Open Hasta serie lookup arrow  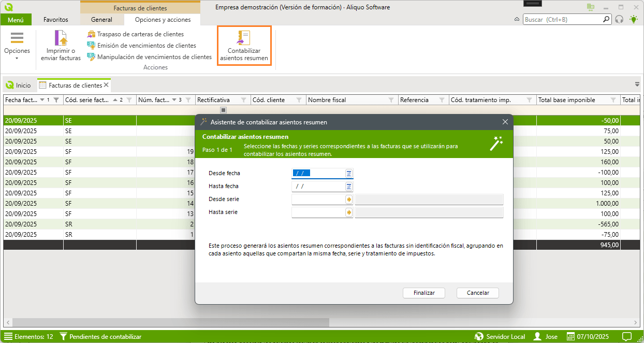click(349, 212)
